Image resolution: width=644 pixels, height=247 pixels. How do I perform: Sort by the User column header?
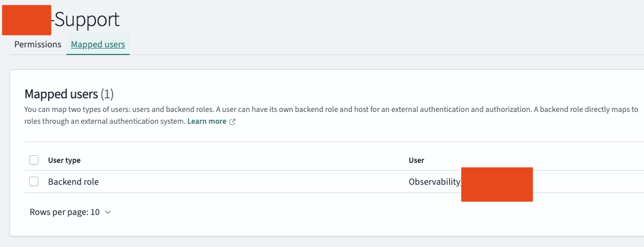point(416,160)
